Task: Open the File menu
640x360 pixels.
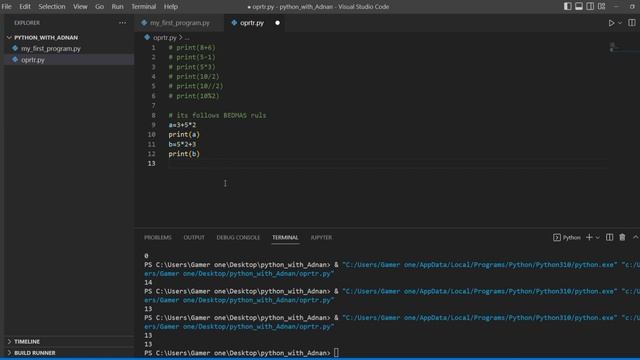Action: [7, 7]
